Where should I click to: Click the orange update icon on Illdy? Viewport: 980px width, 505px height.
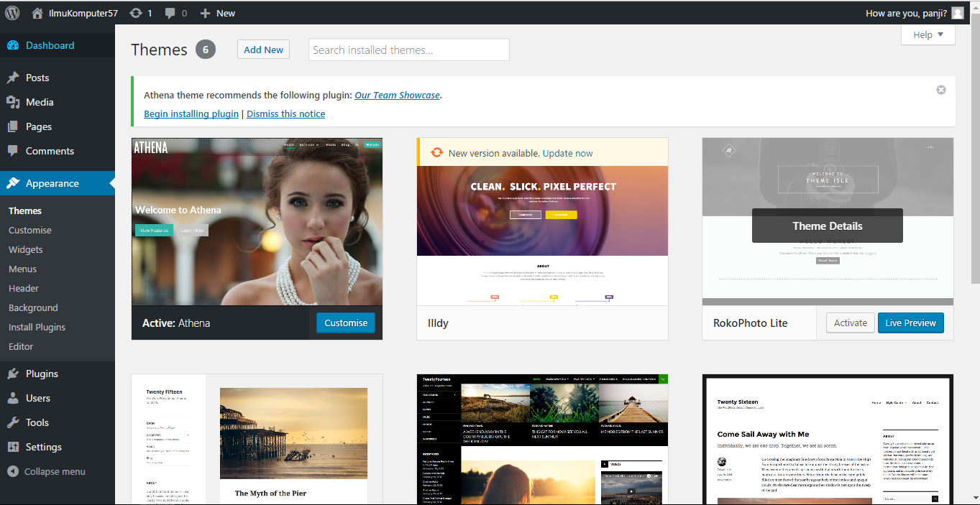(x=436, y=152)
